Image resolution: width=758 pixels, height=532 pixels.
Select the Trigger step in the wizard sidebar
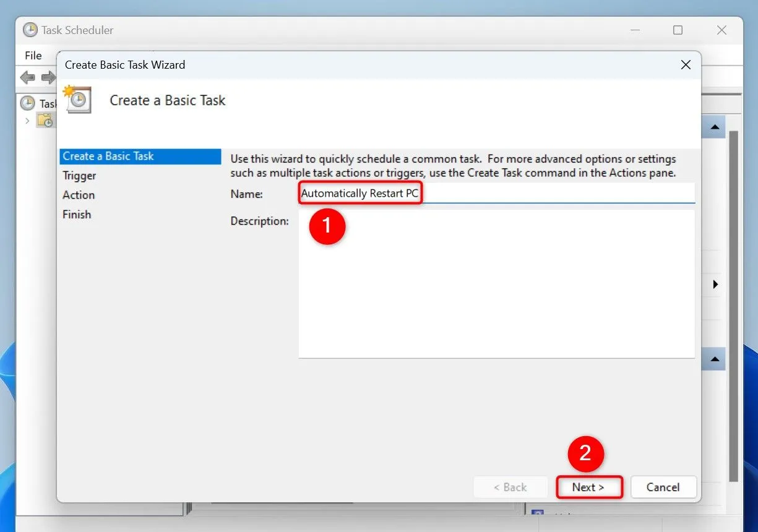coord(79,176)
